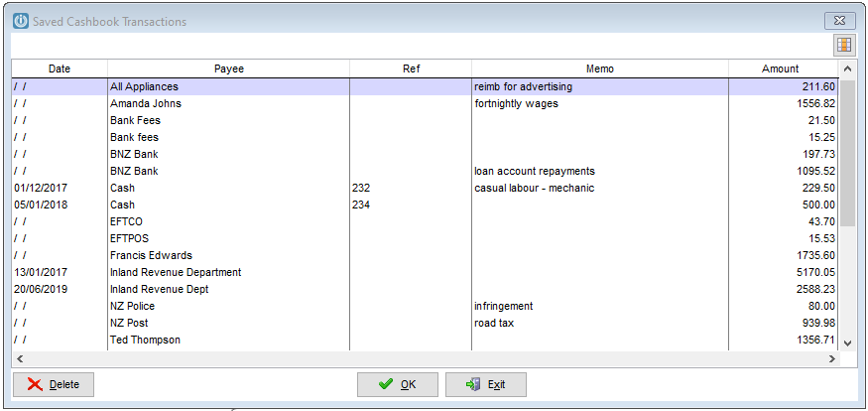Select the NZ Police infringement row
This screenshot has height=411, width=868.
click(x=426, y=306)
